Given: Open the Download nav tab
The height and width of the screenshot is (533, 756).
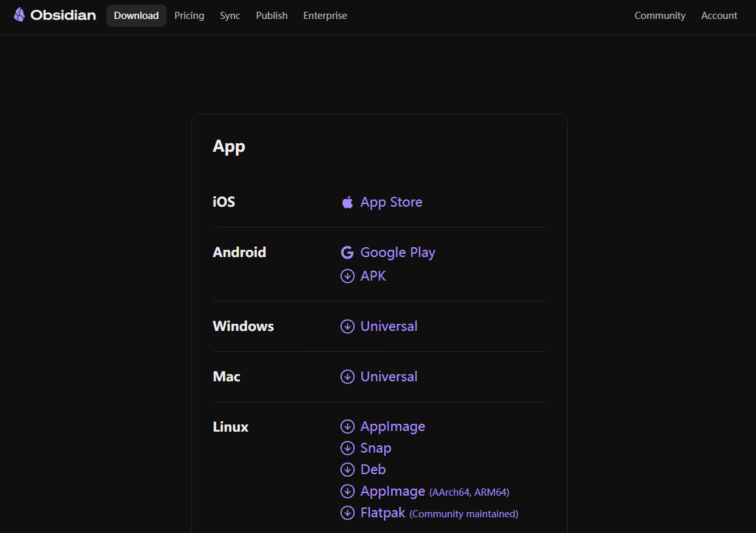Looking at the screenshot, I should pos(137,16).
